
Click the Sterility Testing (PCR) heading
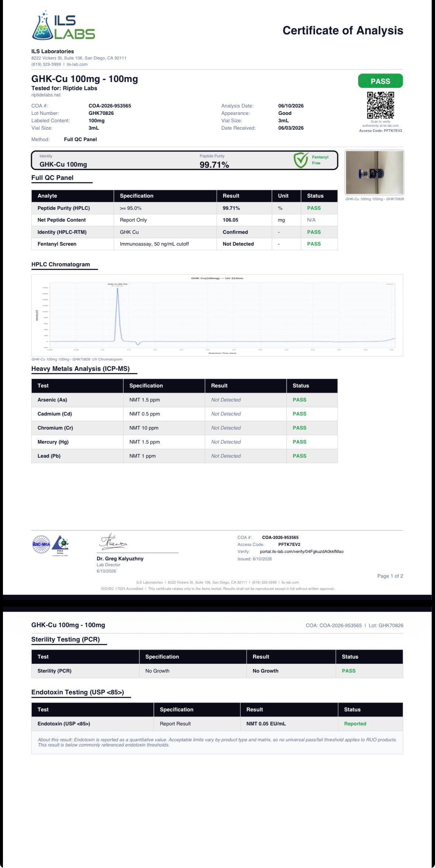[66, 639]
